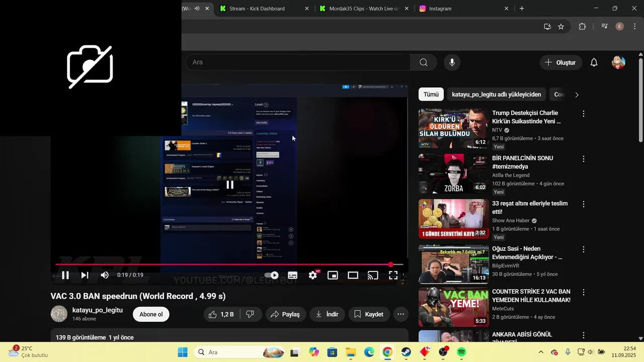Viewport: 644px width, 362px height.
Task: Open Oğuz Sasi video title
Action: click(527, 253)
